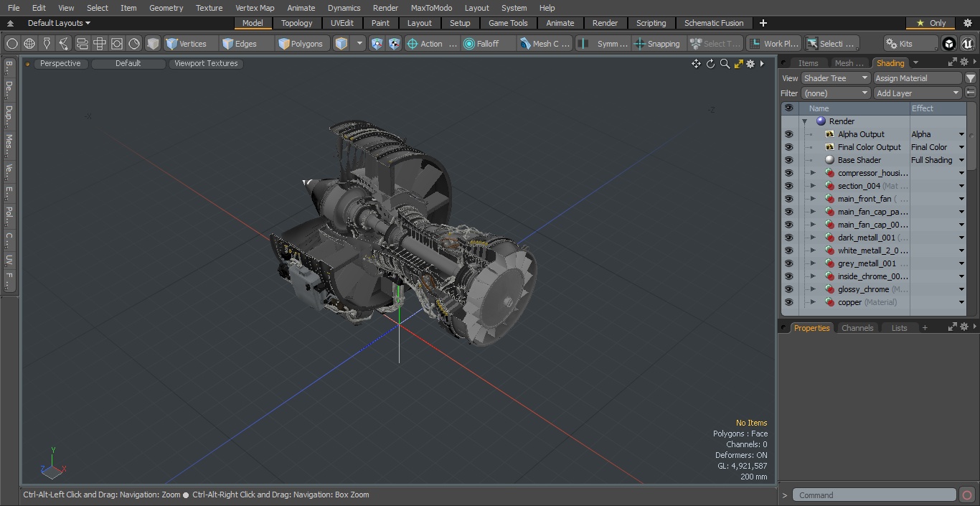Screen dimensions: 980x506
Task: Toggle visibility of Alpha Output
Action: coord(788,134)
